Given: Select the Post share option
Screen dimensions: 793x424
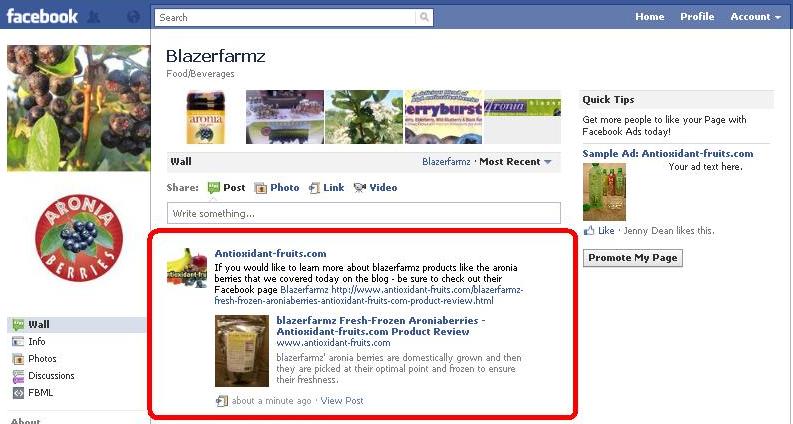Looking at the screenshot, I should coord(227,188).
